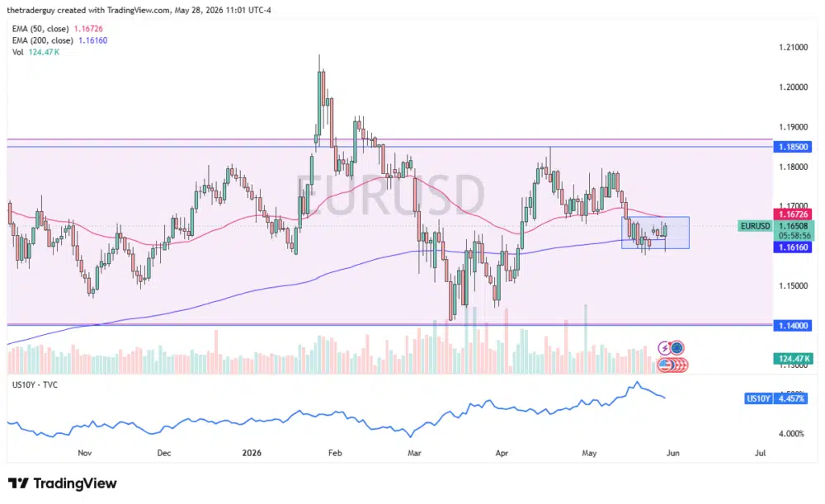Click the Jul label on the time axis

761,453
